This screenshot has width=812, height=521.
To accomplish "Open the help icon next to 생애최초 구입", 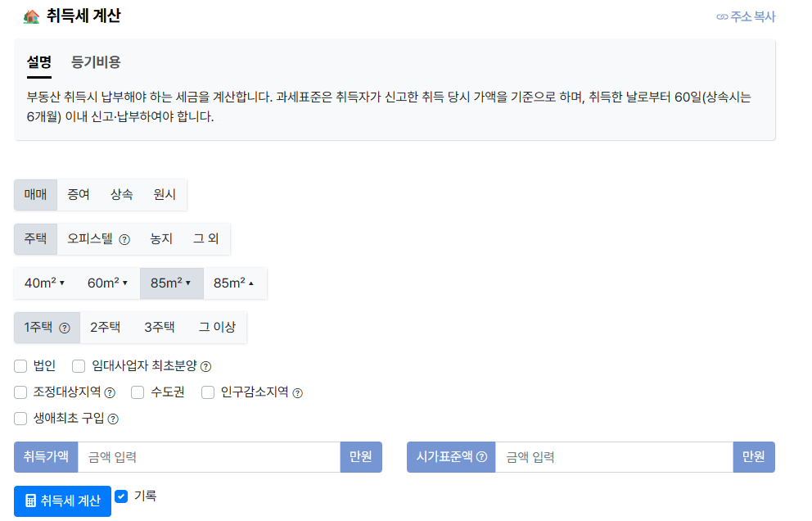I will tap(114, 419).
